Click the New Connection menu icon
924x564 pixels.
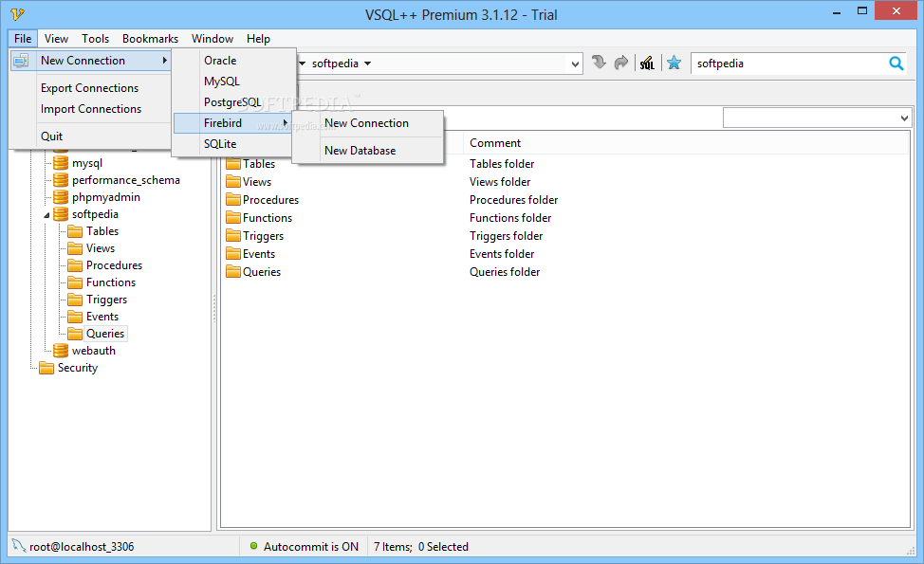pos(21,61)
